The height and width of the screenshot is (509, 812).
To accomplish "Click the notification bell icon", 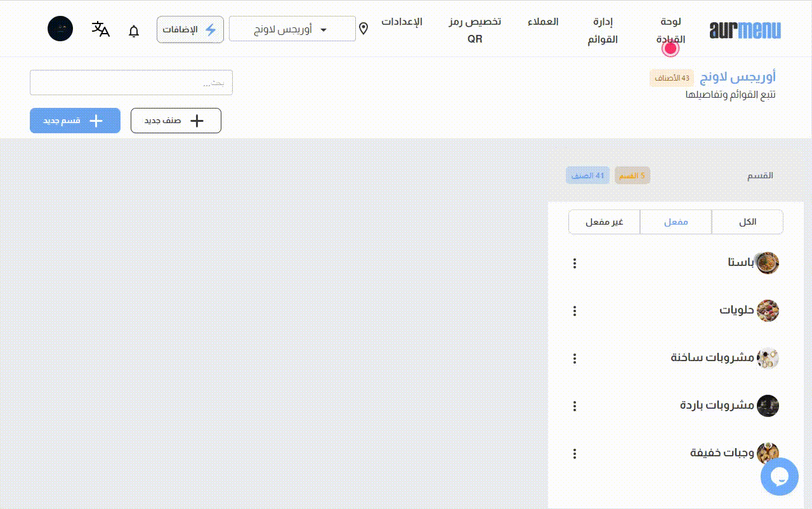I will point(134,30).
